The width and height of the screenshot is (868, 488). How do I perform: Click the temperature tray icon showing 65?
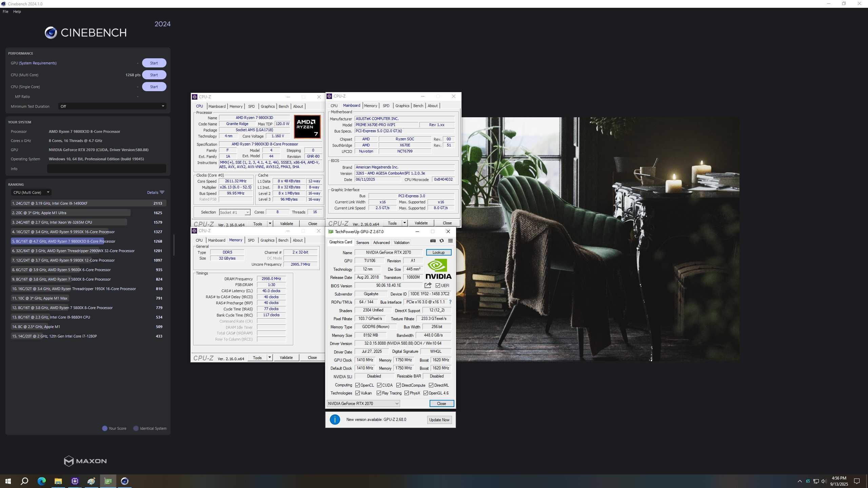point(808,481)
